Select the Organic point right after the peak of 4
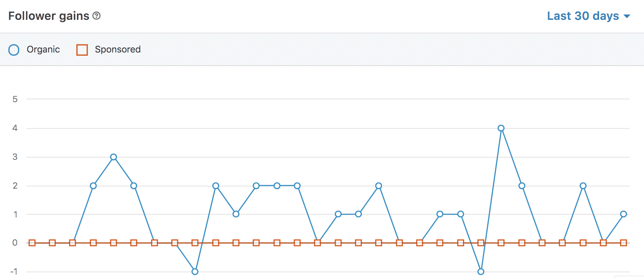Viewport: 644px width, 278px height. coord(522,186)
